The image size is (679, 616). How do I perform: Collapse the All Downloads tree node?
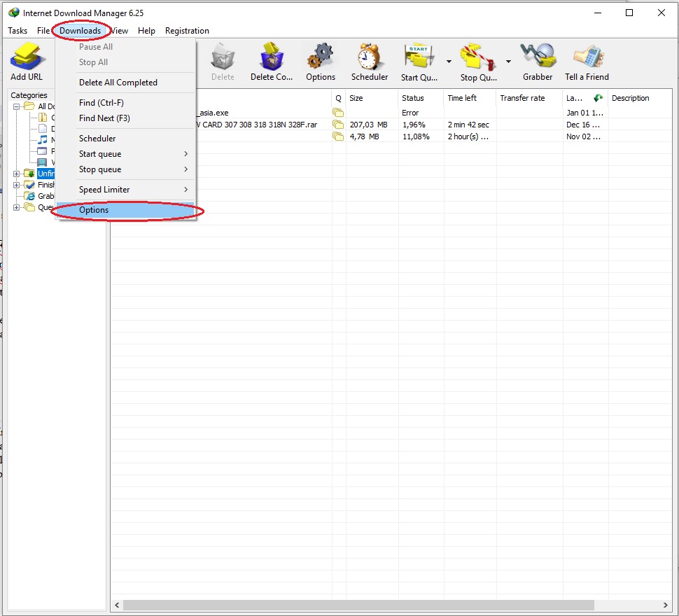[16, 106]
